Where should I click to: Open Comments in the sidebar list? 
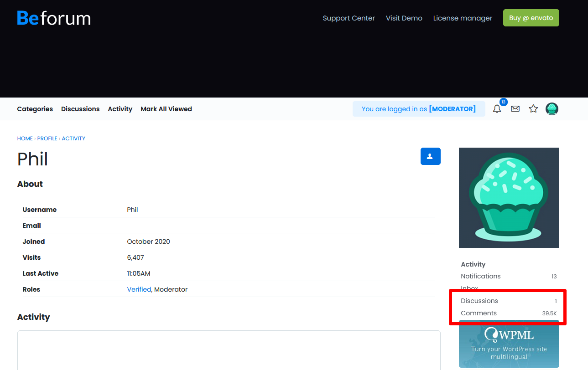click(479, 313)
